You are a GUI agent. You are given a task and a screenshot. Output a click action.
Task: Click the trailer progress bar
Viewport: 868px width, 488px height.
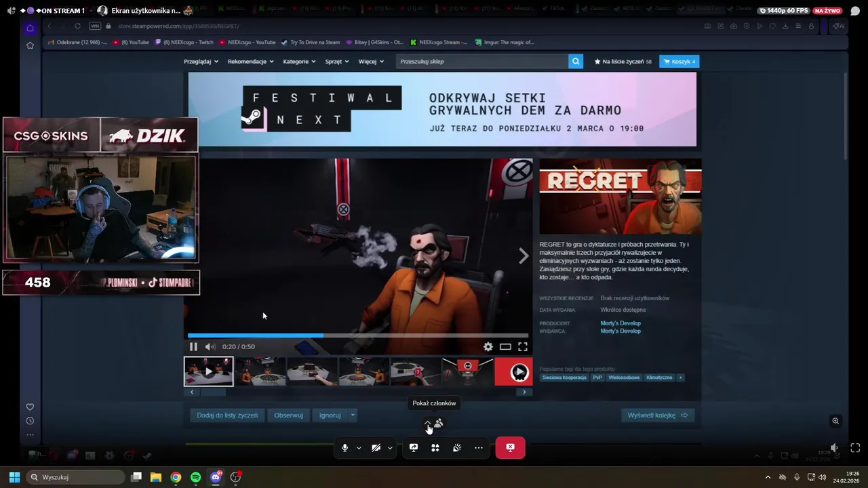pyautogui.click(x=358, y=335)
